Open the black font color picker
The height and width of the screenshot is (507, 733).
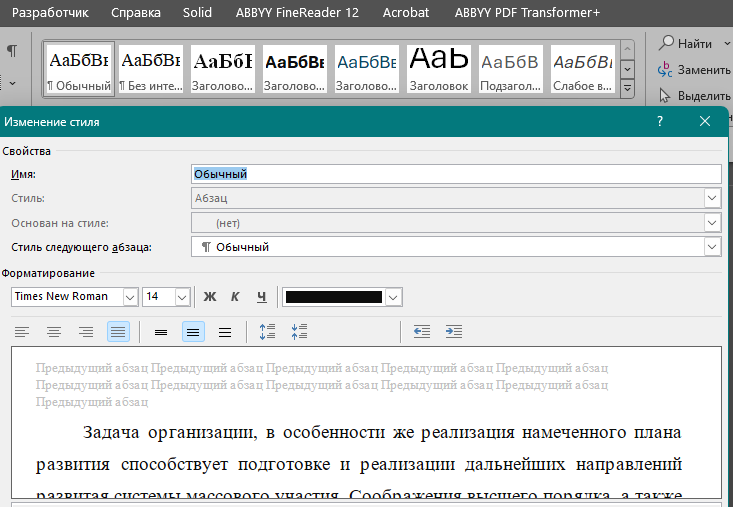(342, 297)
